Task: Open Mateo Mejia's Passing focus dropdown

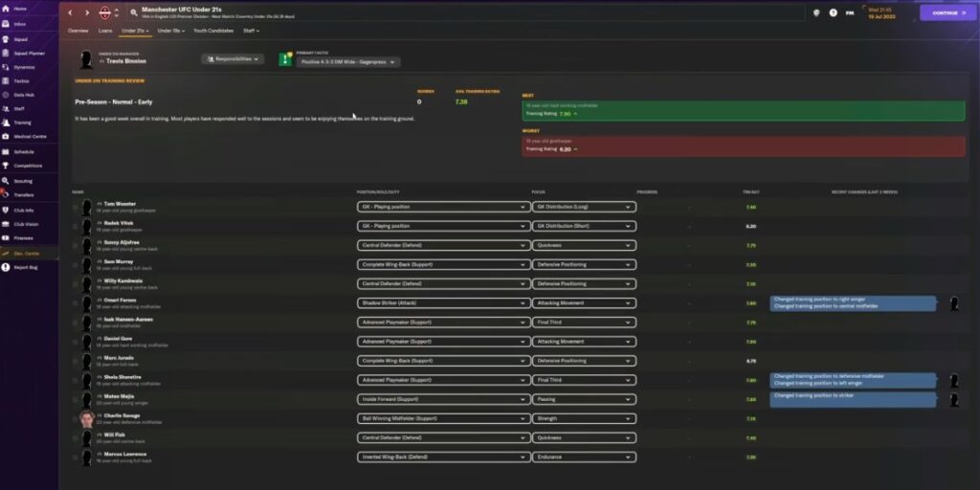Action: (584, 399)
